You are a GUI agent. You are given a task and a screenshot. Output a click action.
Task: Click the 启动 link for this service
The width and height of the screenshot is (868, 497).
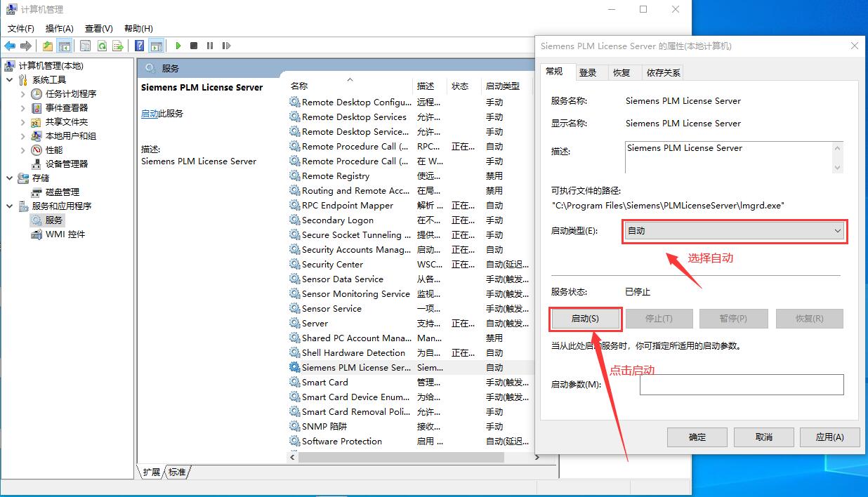coord(150,113)
